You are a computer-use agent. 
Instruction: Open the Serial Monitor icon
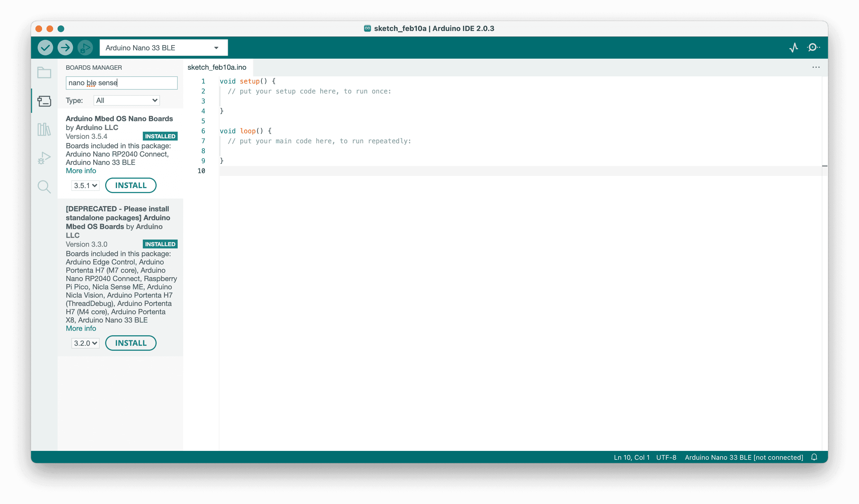click(x=813, y=48)
